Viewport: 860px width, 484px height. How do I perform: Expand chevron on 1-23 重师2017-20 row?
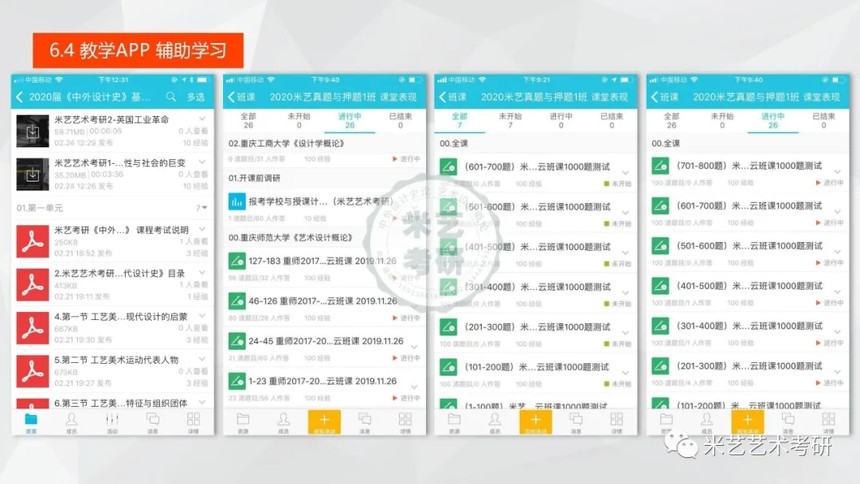pos(414,387)
